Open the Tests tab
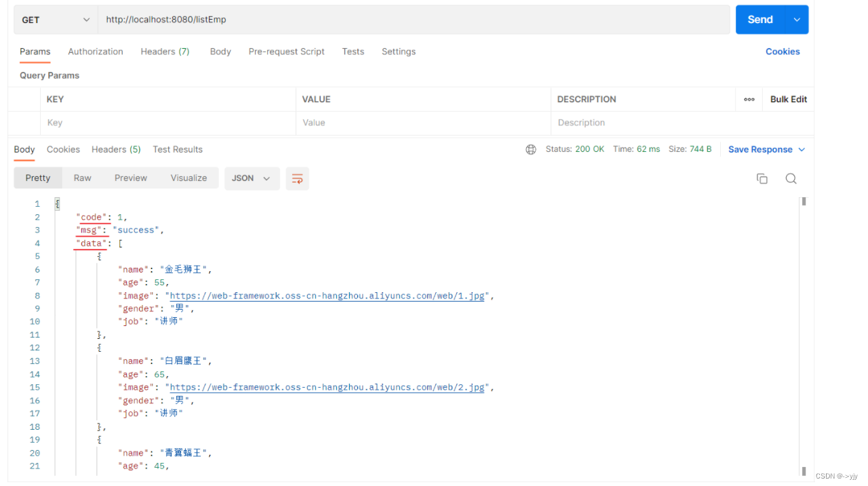This screenshot has width=868, height=486. [353, 52]
